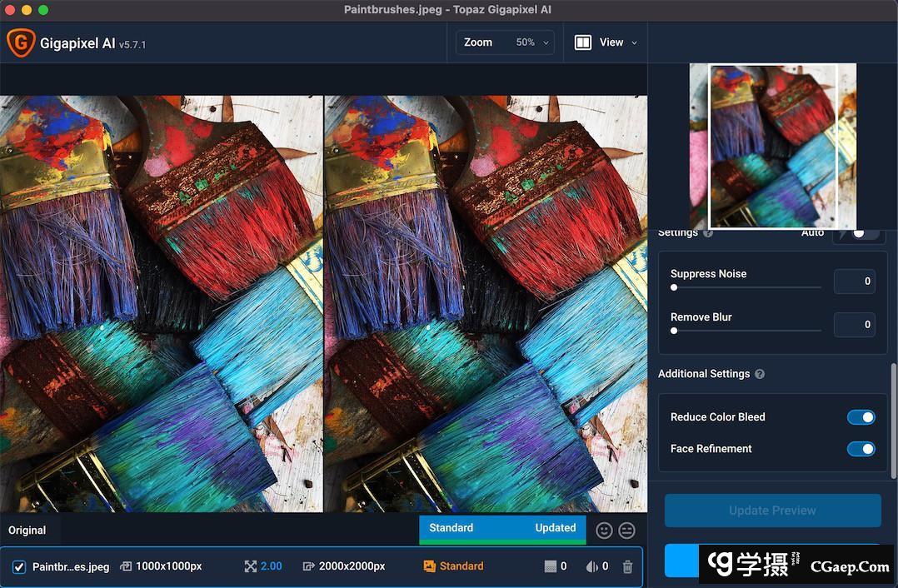This screenshot has height=588, width=898.
Task: Click the Gigapixel AI logo icon
Action: 21,42
